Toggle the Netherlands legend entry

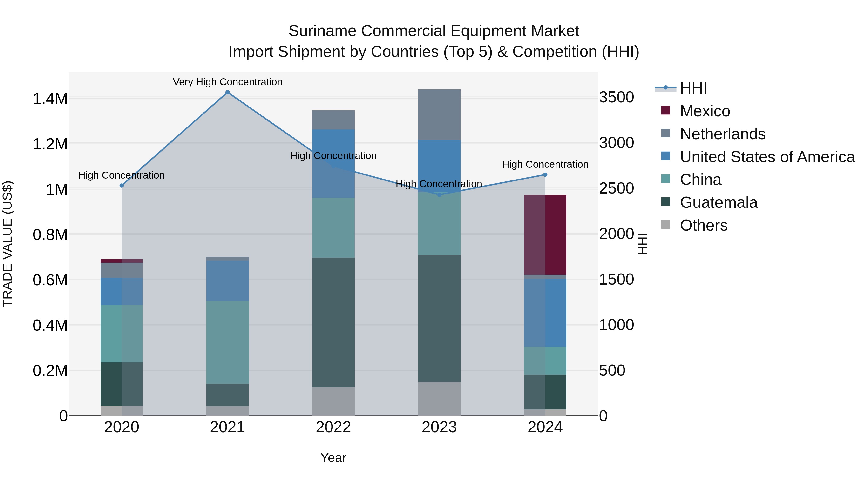tap(713, 134)
